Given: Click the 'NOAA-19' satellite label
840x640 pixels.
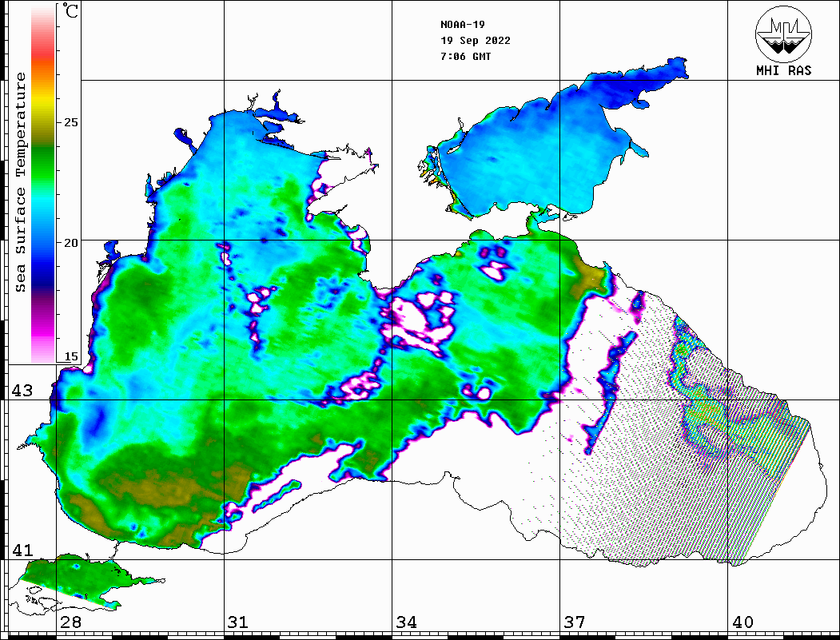Looking at the screenshot, I should pyautogui.click(x=462, y=25).
